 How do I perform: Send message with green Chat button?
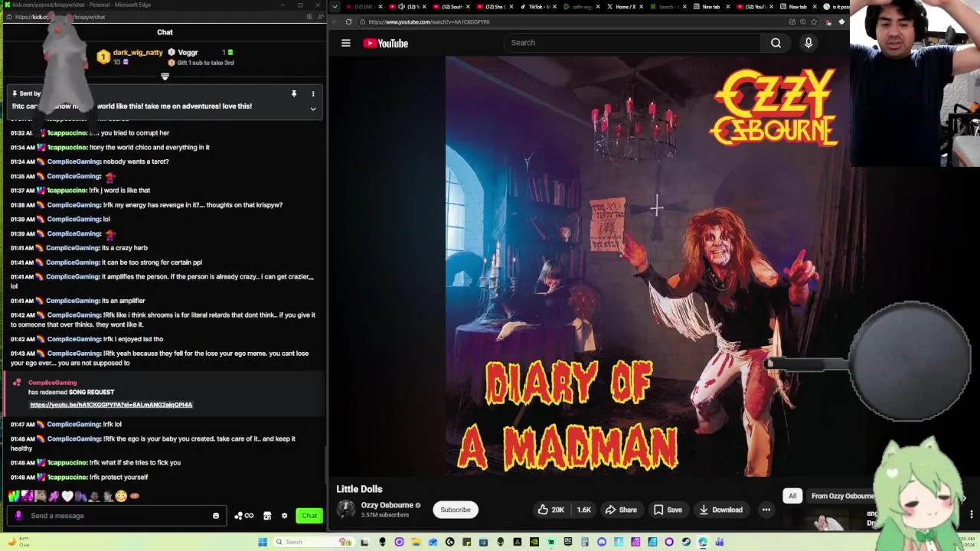(x=309, y=516)
